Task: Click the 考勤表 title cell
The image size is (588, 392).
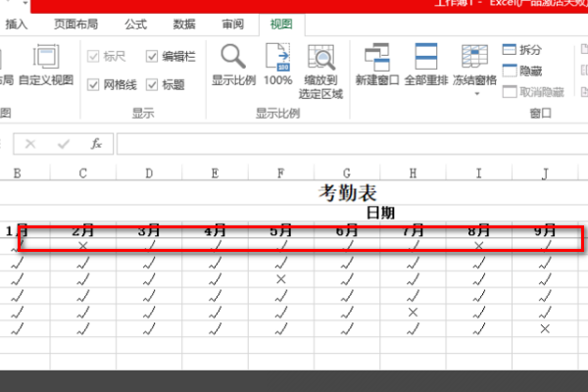Action: (x=348, y=193)
